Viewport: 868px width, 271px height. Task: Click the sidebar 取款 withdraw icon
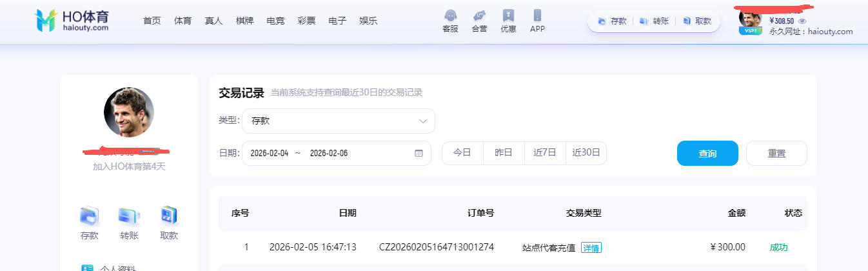[x=169, y=216]
